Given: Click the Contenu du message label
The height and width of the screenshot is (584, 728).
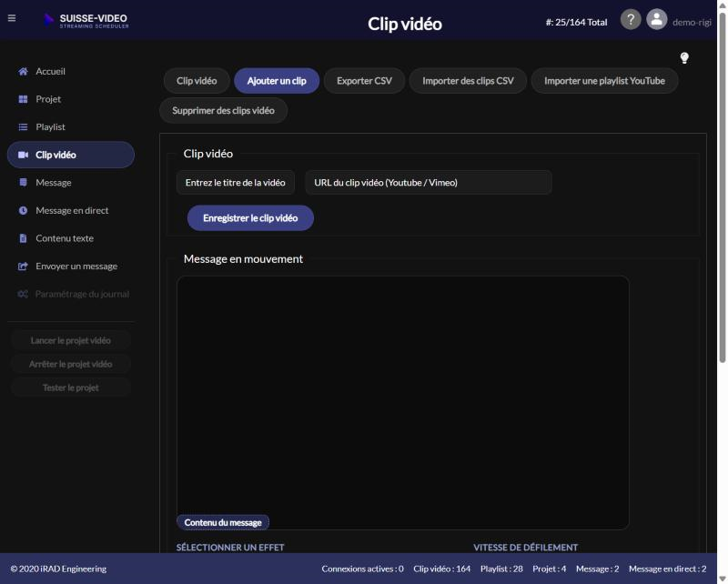Looking at the screenshot, I should 223,522.
